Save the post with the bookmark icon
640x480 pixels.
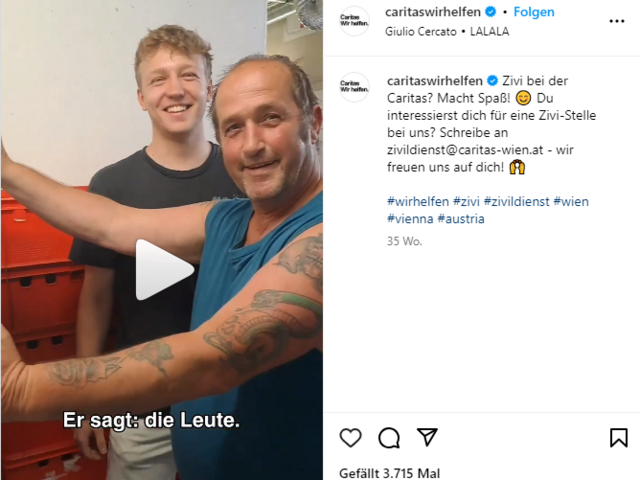[x=618, y=438]
